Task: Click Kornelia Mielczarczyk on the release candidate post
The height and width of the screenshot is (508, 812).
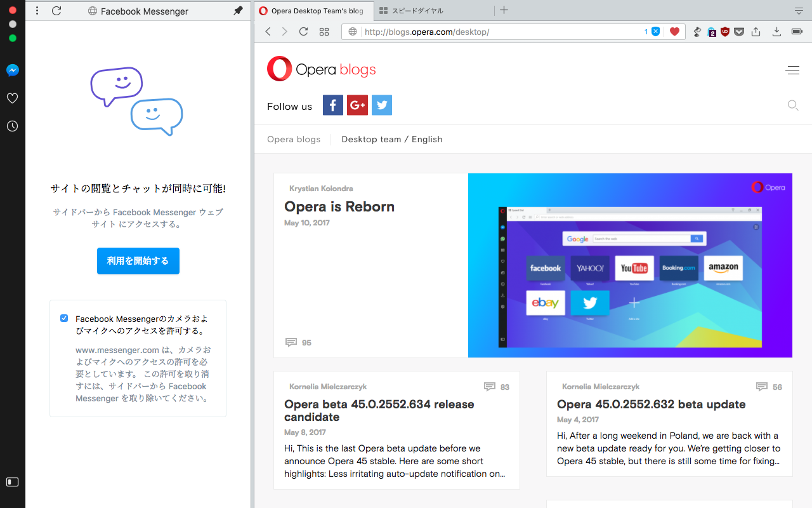Action: click(x=328, y=387)
